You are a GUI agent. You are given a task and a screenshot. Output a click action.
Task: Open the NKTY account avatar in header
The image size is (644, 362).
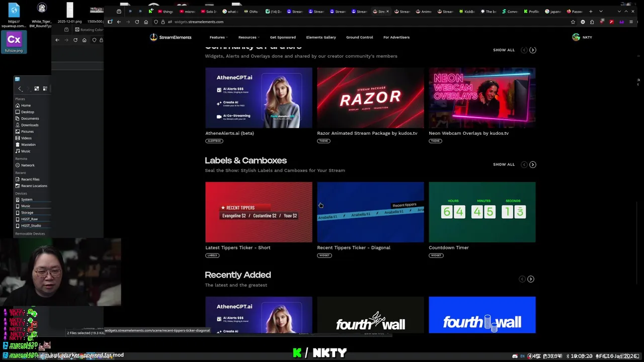(x=576, y=37)
